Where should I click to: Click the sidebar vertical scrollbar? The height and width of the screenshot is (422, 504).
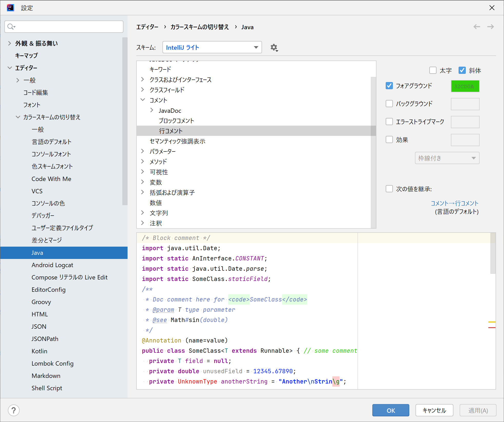point(125,121)
